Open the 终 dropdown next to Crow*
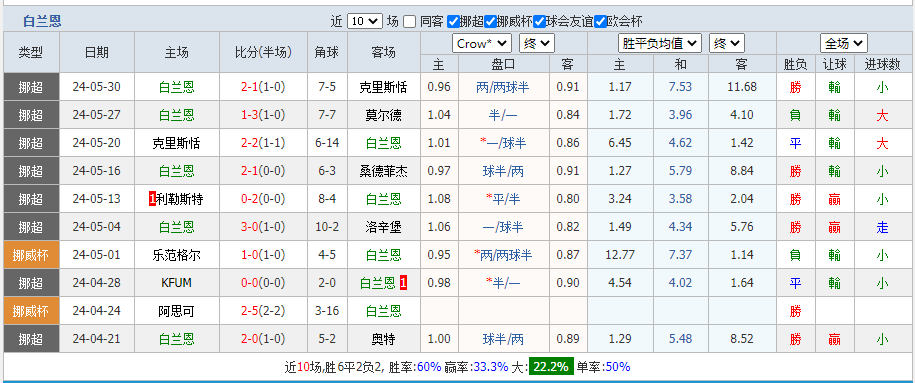 click(536, 43)
